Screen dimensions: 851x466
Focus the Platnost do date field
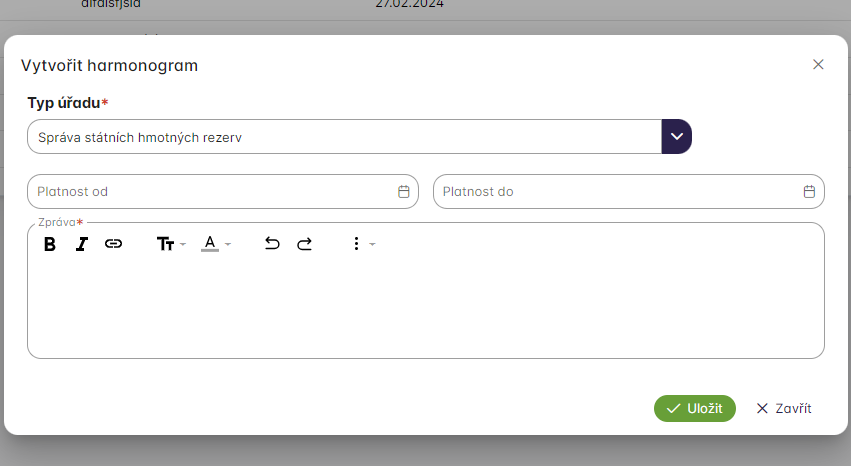point(615,192)
